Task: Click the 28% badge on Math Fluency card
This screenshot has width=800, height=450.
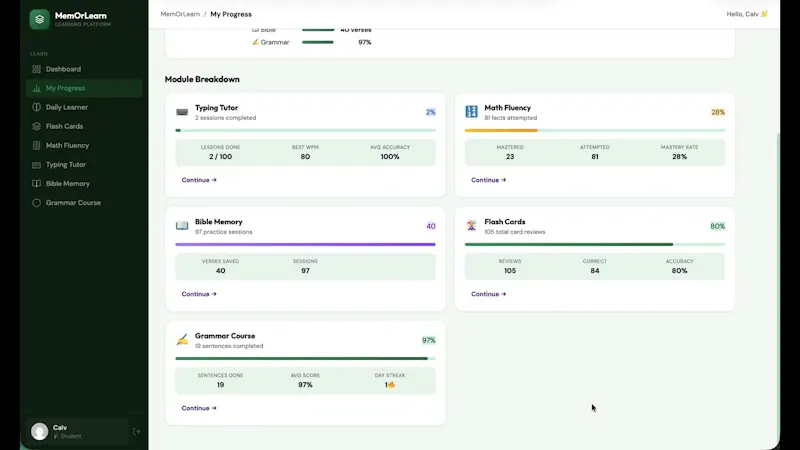Action: [x=718, y=112]
